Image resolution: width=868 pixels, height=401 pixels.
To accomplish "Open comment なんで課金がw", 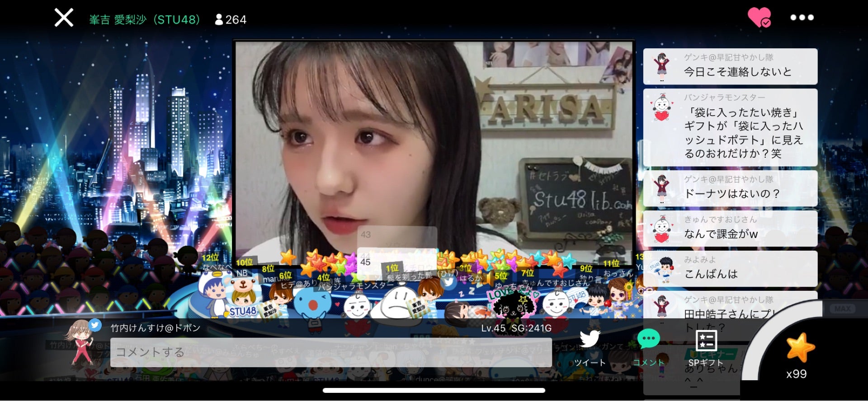I will click(x=730, y=228).
